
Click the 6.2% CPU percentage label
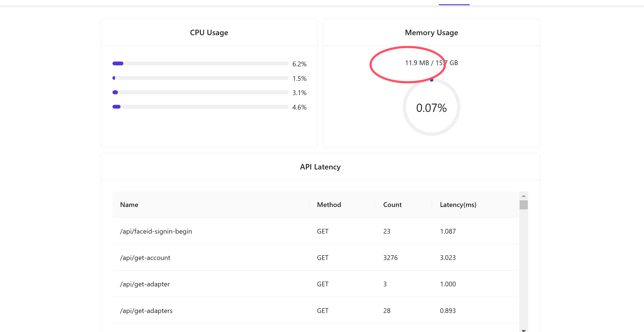(x=299, y=64)
